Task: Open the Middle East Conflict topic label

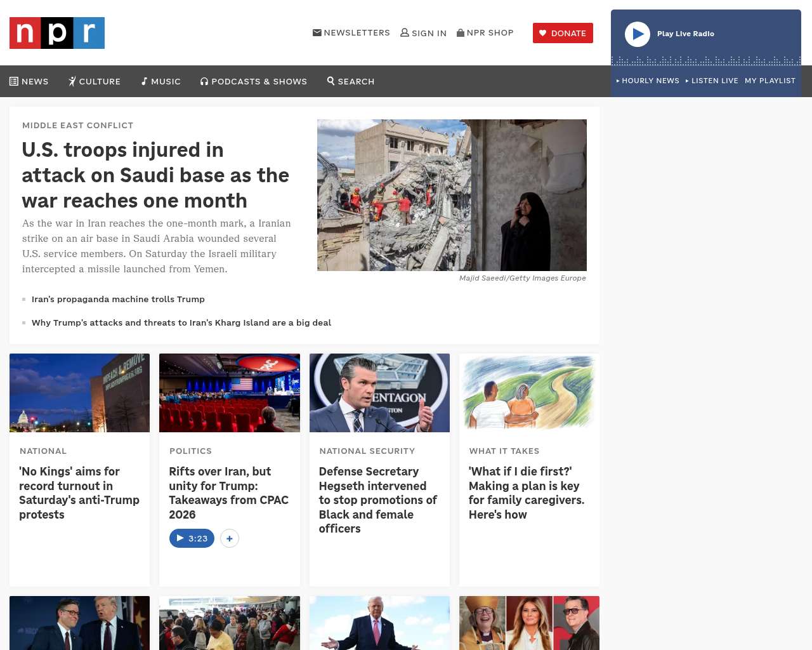Action: (x=77, y=125)
